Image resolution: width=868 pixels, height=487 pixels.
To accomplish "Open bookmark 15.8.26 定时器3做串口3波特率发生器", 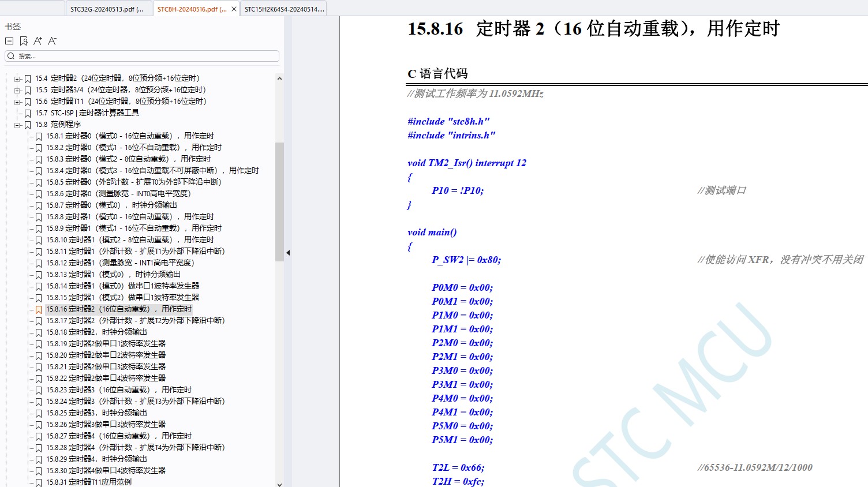I will pos(106,425).
